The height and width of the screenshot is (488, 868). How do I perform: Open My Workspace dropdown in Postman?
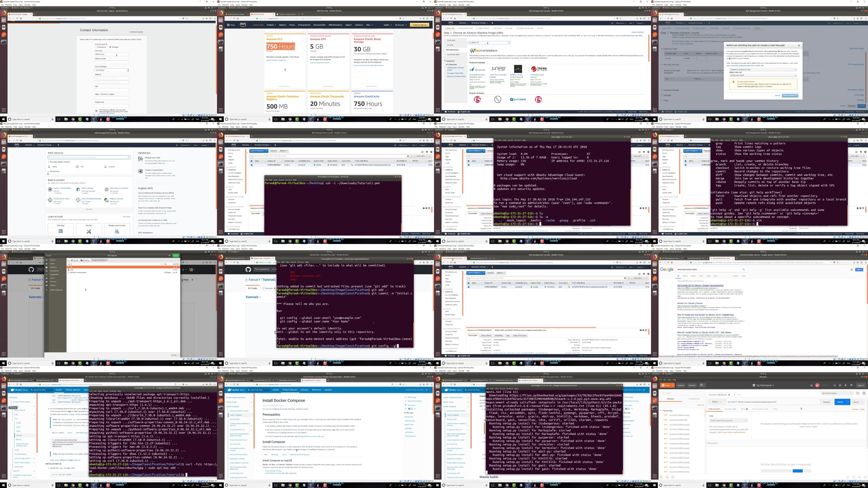tap(763, 385)
